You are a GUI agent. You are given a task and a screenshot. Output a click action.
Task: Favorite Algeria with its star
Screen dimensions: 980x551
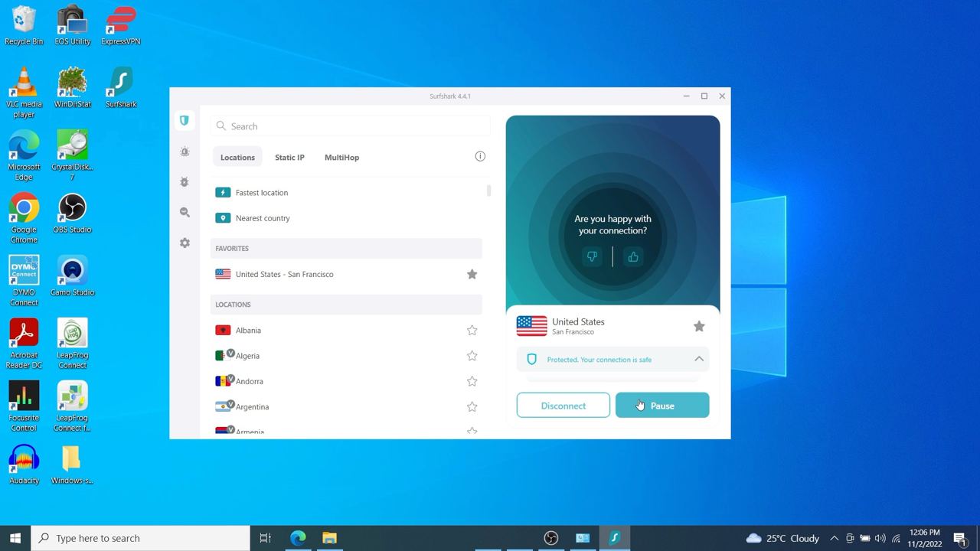pyautogui.click(x=472, y=356)
